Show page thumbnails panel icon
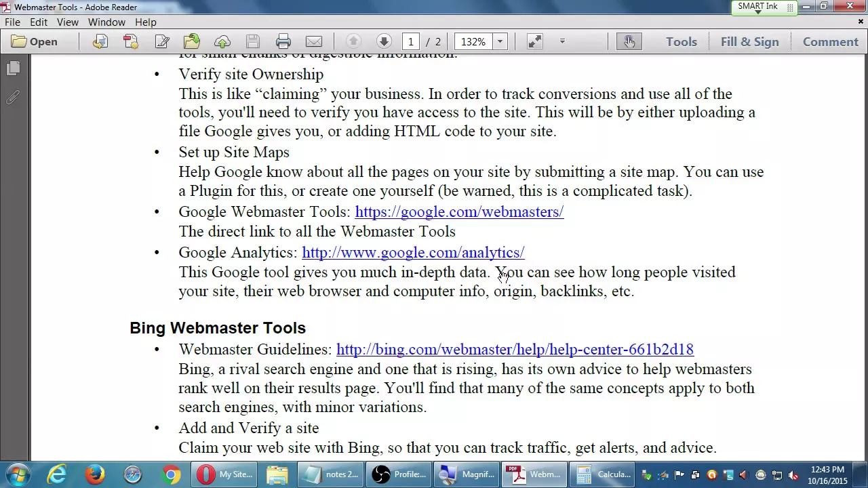This screenshot has width=868, height=488. pyautogui.click(x=13, y=68)
